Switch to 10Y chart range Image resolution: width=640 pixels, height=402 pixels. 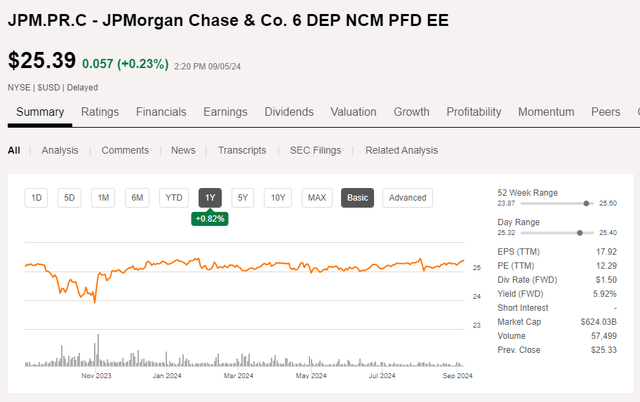277,197
